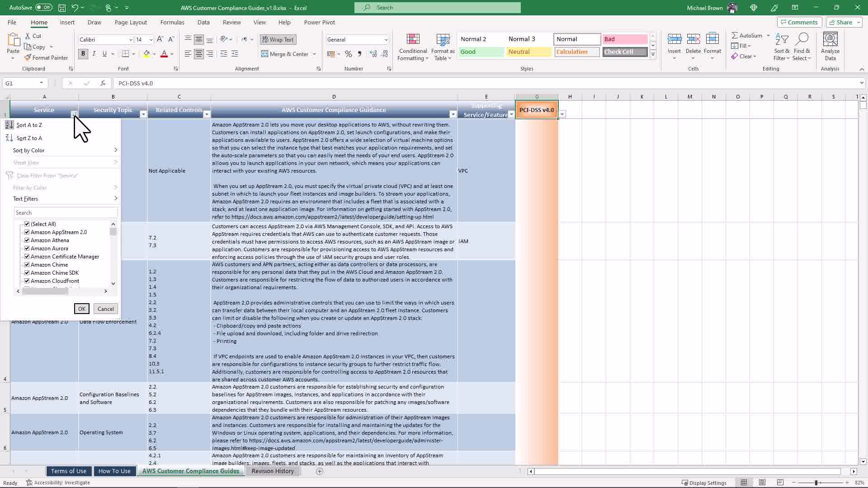Turn on the AutoSave toggle
Viewport: 868px width, 488px height.
pos(43,8)
